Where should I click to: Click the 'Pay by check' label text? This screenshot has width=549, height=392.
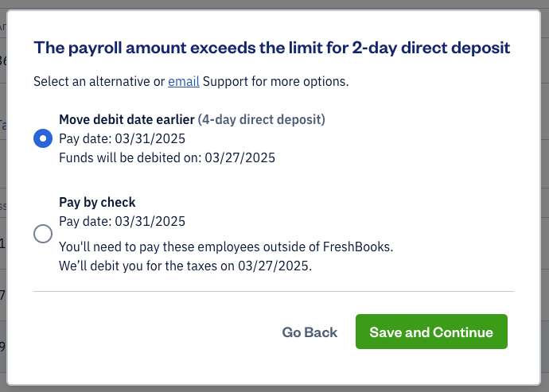97,202
